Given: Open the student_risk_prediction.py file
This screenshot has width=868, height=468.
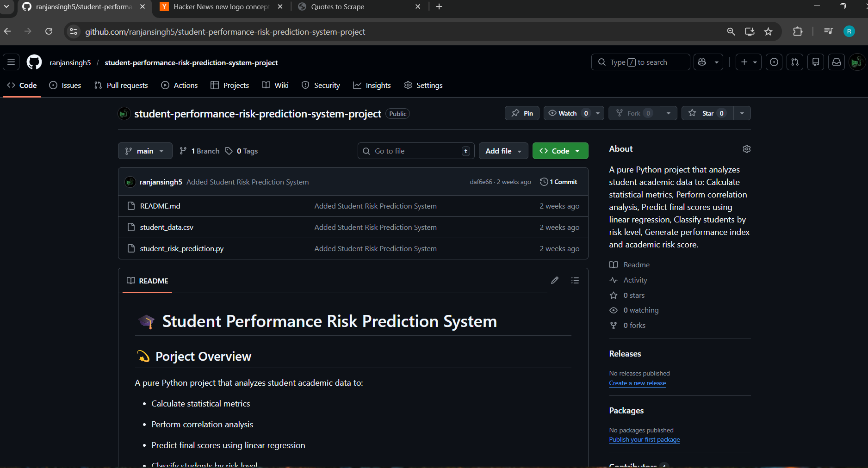Looking at the screenshot, I should click(x=181, y=248).
